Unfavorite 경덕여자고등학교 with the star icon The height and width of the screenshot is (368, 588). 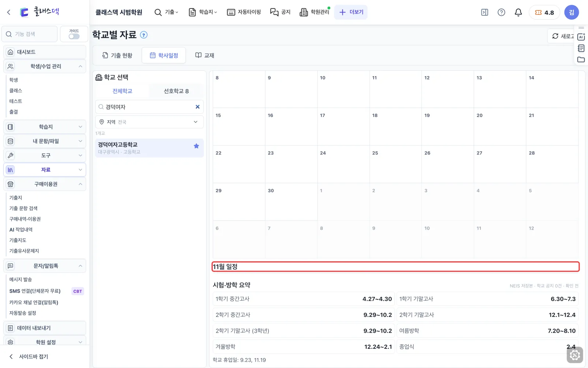tap(196, 146)
